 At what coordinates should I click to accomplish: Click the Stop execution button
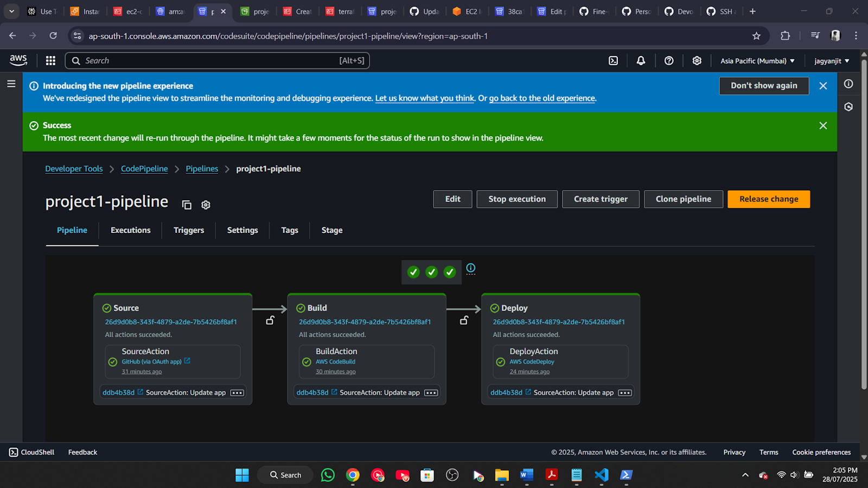(x=517, y=199)
